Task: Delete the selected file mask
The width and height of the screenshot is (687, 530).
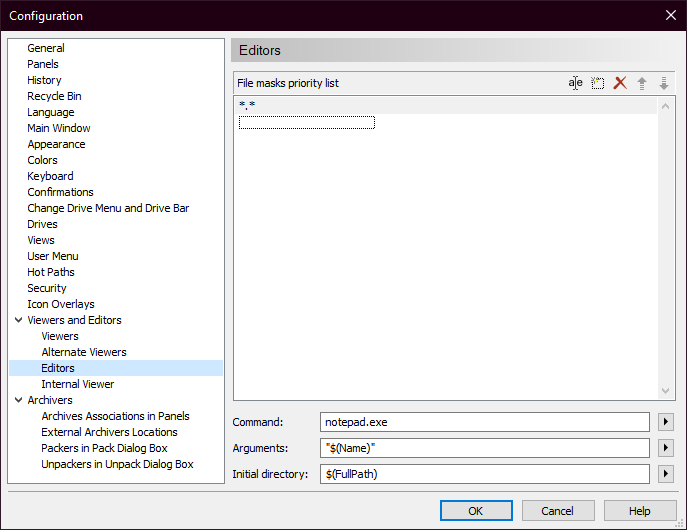Action: tap(620, 83)
